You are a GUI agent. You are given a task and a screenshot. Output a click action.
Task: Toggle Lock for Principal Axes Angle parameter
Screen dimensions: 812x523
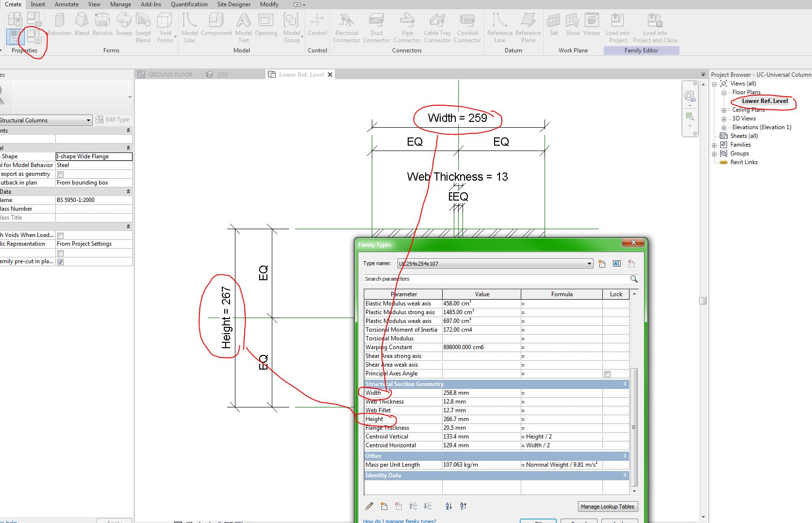(608, 373)
